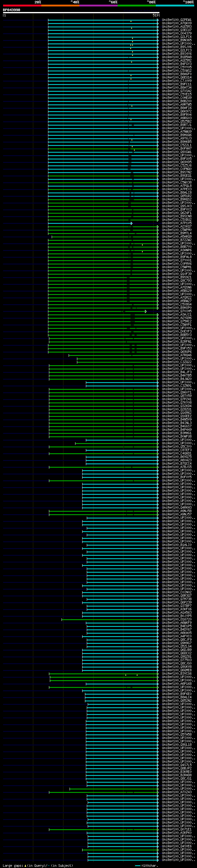Select the UniRef100_Q10F39 label
Screen dimensions: 197x868
177,274
